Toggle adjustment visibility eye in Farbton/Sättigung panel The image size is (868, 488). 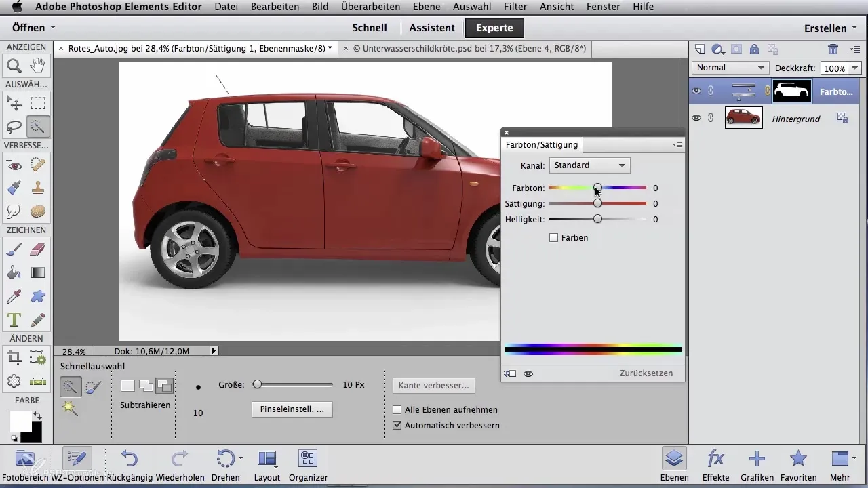pyautogui.click(x=528, y=373)
